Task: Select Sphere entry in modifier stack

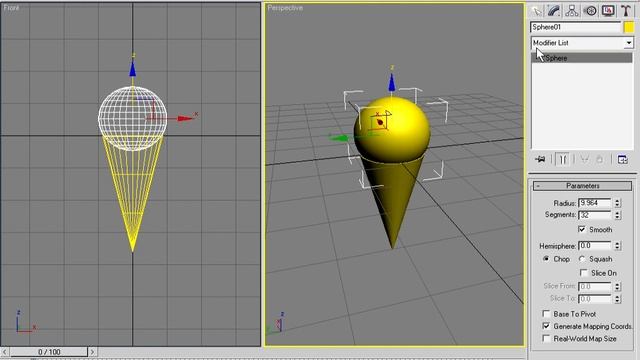Action: pos(582,58)
